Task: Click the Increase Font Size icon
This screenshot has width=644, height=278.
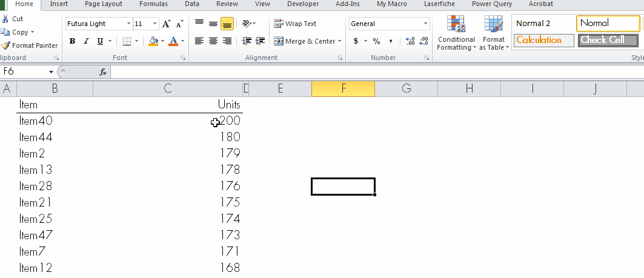Action: pyautogui.click(x=167, y=24)
